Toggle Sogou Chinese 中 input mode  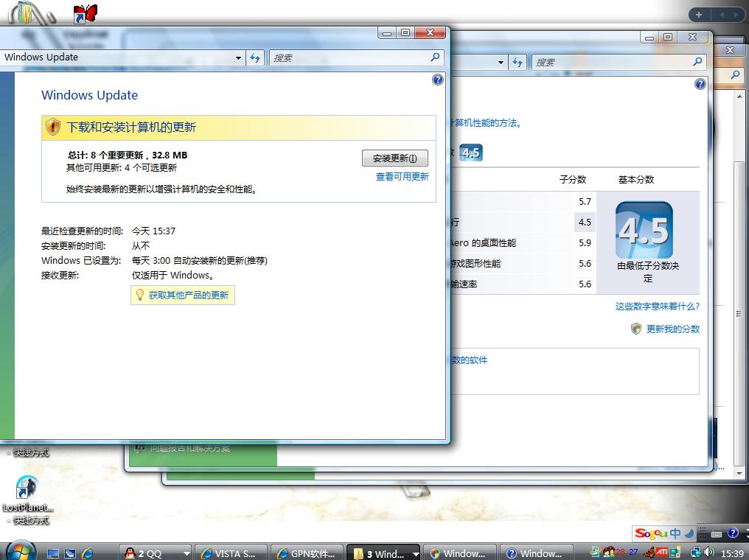tap(675, 533)
